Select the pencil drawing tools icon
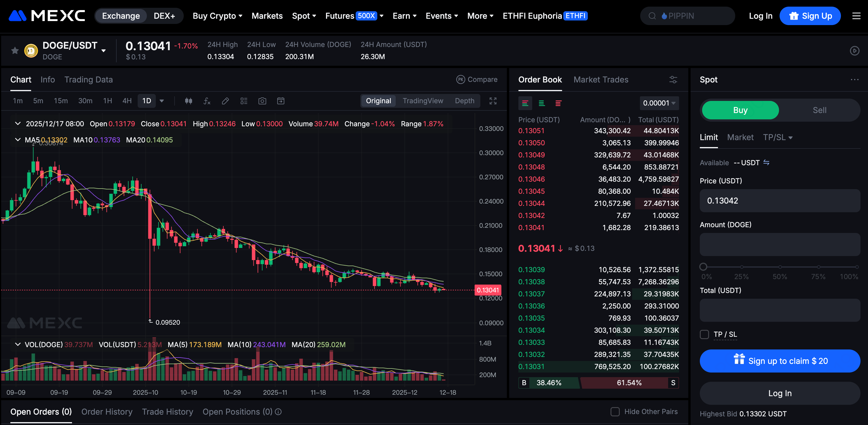Screen dimensions: 868x425 pyautogui.click(x=225, y=101)
